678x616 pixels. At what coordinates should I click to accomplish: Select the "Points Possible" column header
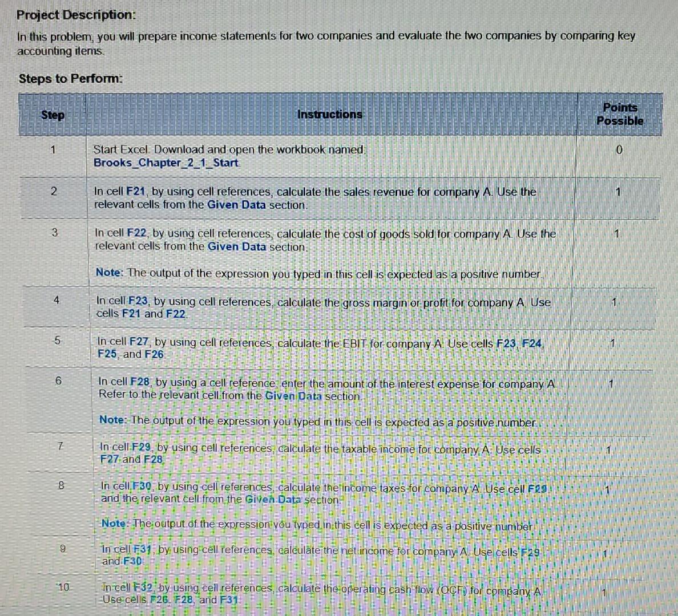click(x=620, y=114)
